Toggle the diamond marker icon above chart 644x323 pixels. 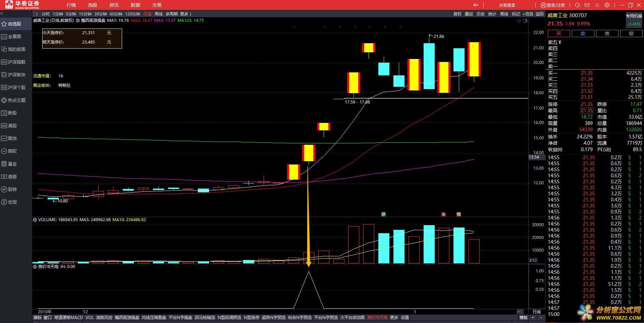519,20
